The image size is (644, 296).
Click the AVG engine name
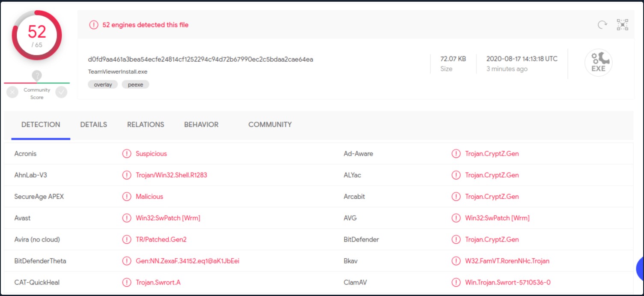350,218
